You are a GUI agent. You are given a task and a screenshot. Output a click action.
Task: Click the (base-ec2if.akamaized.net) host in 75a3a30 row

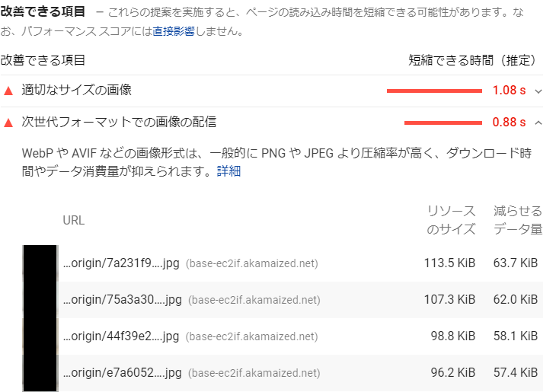pyautogui.click(x=254, y=300)
